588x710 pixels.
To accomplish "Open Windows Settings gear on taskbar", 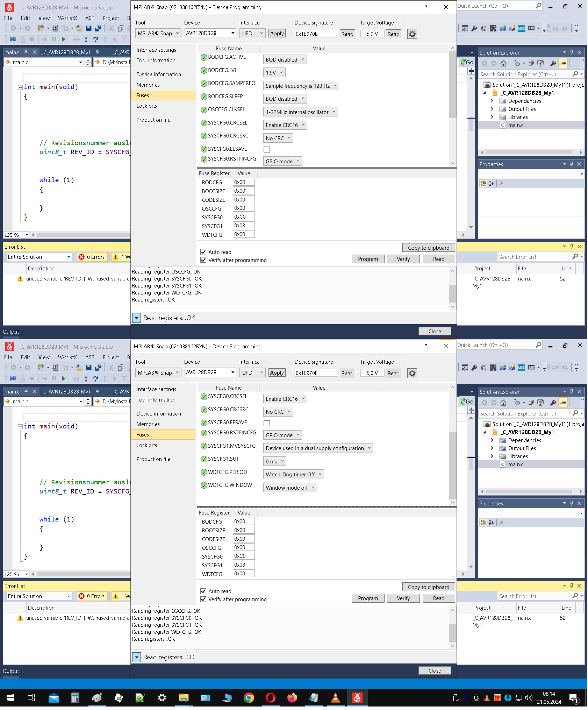I will pyautogui.click(x=162, y=698).
